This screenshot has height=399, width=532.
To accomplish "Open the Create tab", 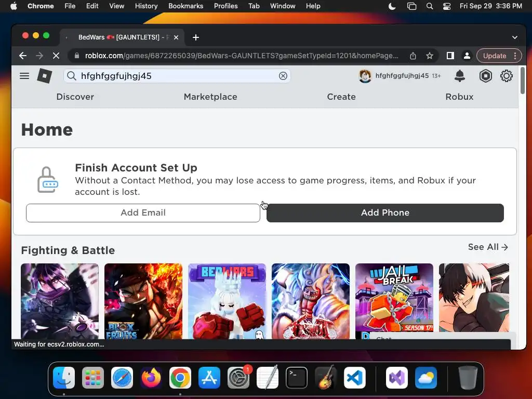I will (x=341, y=97).
